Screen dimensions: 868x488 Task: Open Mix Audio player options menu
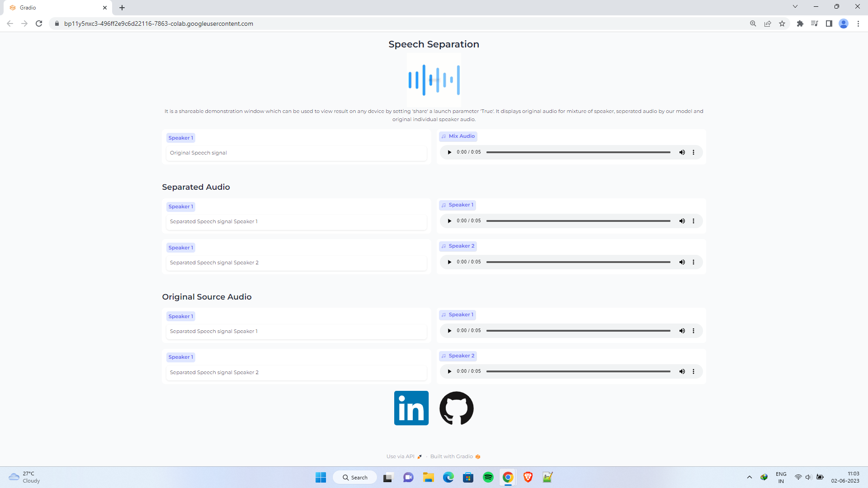coord(693,152)
